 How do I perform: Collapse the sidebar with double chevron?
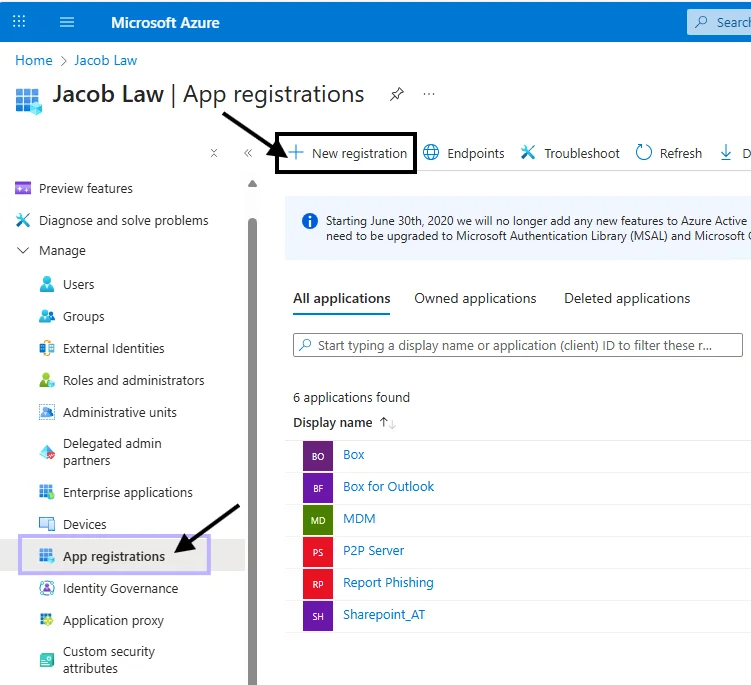(x=248, y=153)
